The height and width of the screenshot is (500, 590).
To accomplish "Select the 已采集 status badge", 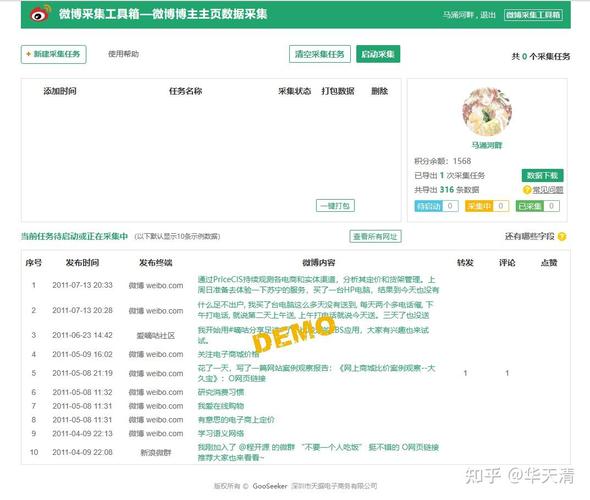I will pos(537,206).
